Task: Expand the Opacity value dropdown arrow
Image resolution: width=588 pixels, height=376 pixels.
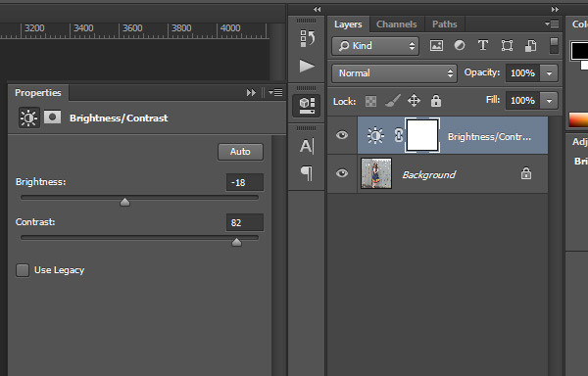Action: tap(549, 73)
